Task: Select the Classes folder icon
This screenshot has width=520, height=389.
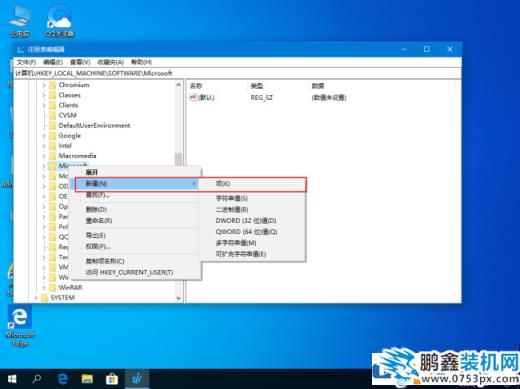Action: pyautogui.click(x=52, y=95)
